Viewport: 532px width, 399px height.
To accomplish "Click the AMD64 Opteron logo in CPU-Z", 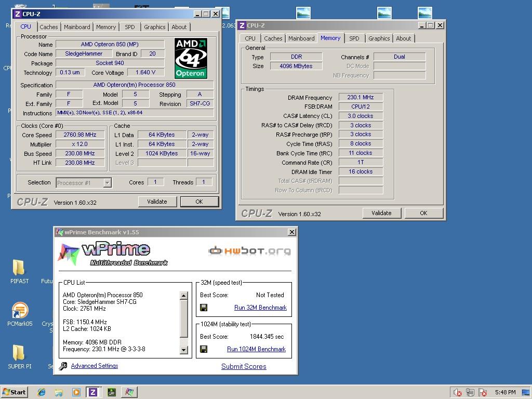I will pyautogui.click(x=191, y=58).
